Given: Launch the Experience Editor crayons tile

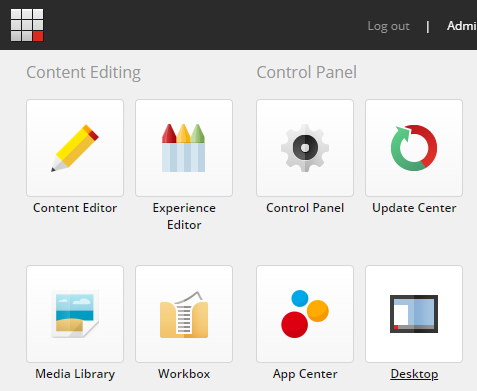Looking at the screenshot, I should coord(184,148).
